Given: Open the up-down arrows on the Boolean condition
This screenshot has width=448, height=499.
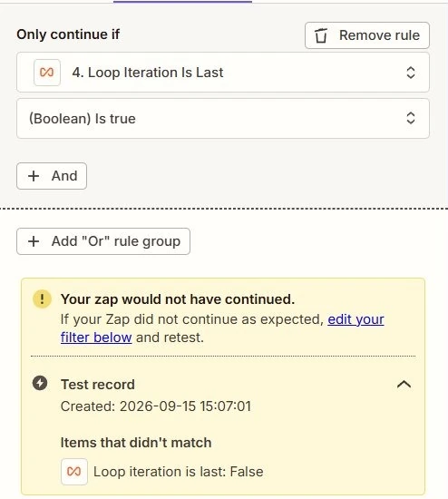Looking at the screenshot, I should click(x=411, y=118).
